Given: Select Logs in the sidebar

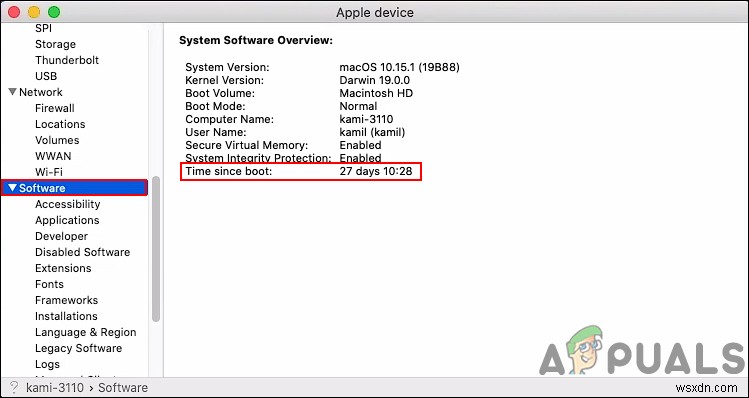Looking at the screenshot, I should coord(47,364).
